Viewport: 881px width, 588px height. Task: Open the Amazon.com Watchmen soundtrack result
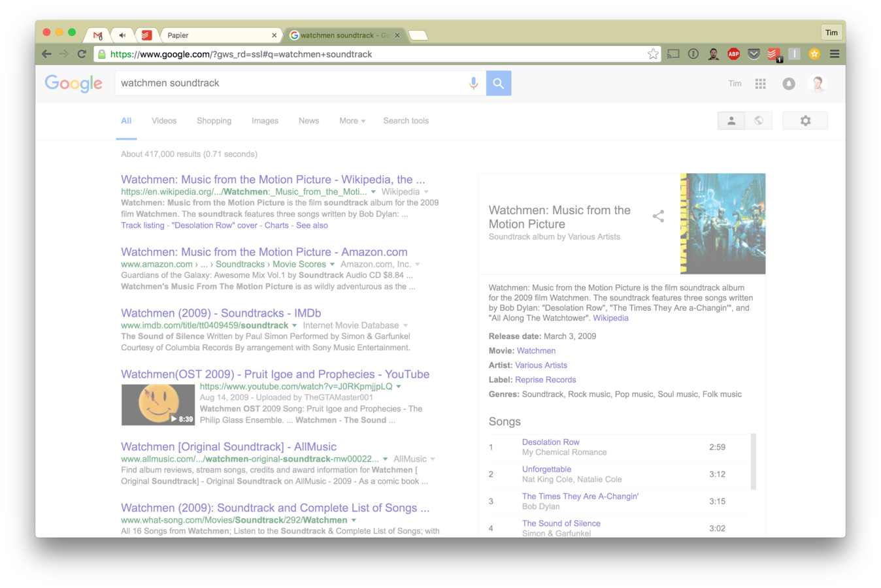coord(264,252)
